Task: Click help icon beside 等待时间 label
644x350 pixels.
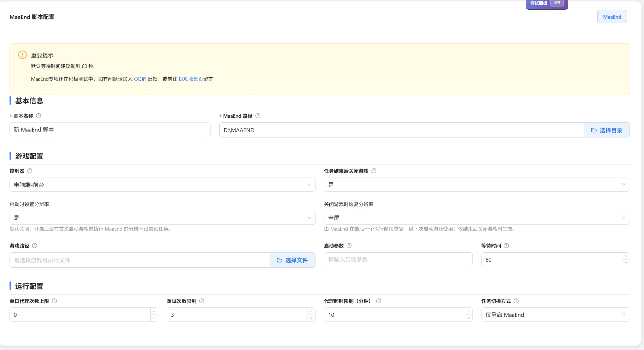Action: [506, 246]
